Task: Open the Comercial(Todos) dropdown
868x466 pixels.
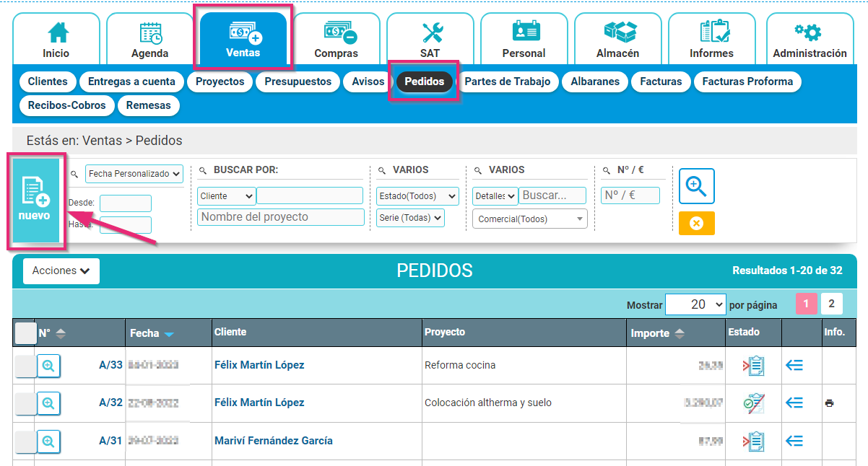Action: pos(529,219)
